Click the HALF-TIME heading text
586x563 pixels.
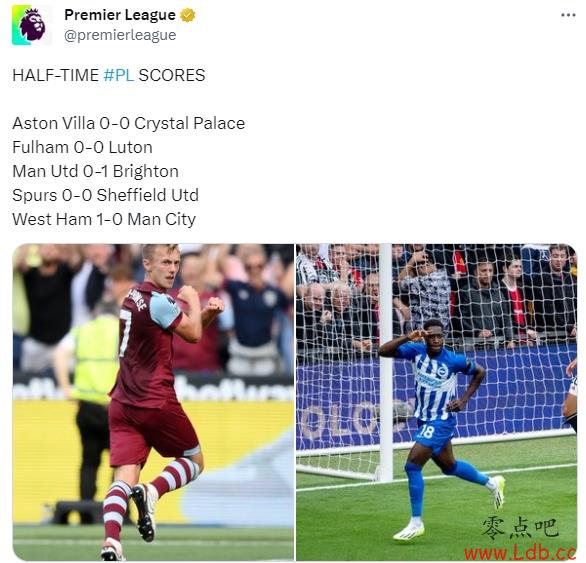coord(56,75)
